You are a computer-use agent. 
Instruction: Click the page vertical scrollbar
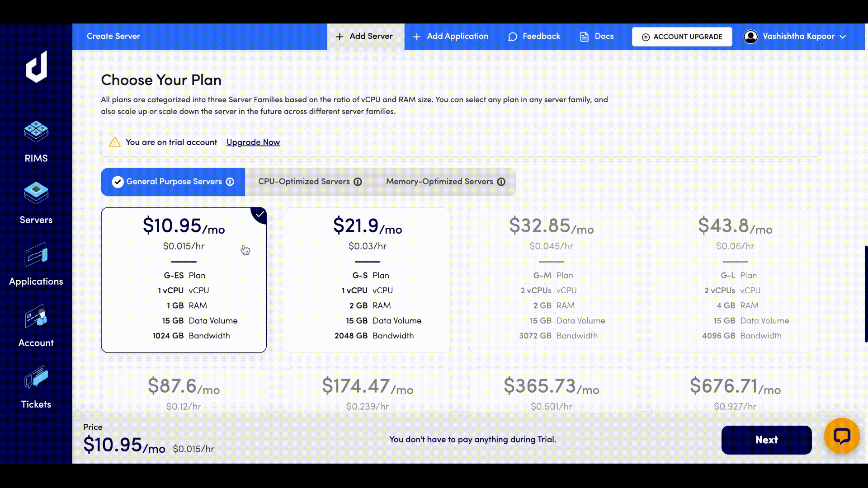coord(866,294)
